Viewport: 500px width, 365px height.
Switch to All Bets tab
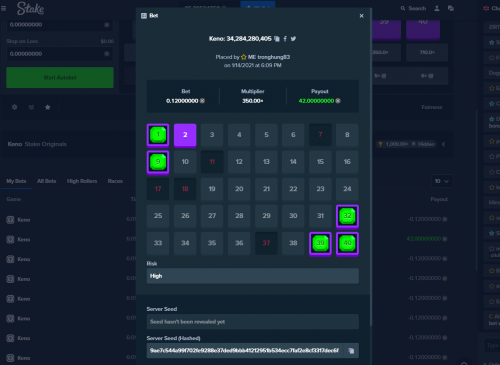click(x=47, y=181)
